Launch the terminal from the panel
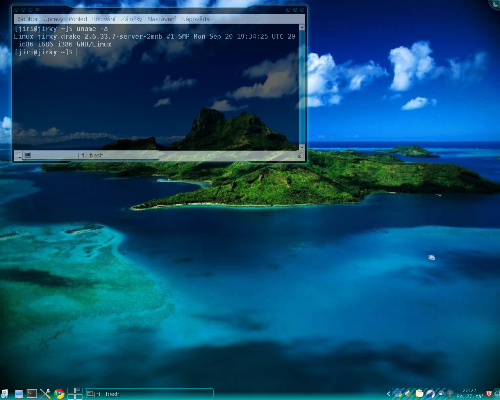Image resolution: width=500 pixels, height=400 pixels. pos(32,394)
